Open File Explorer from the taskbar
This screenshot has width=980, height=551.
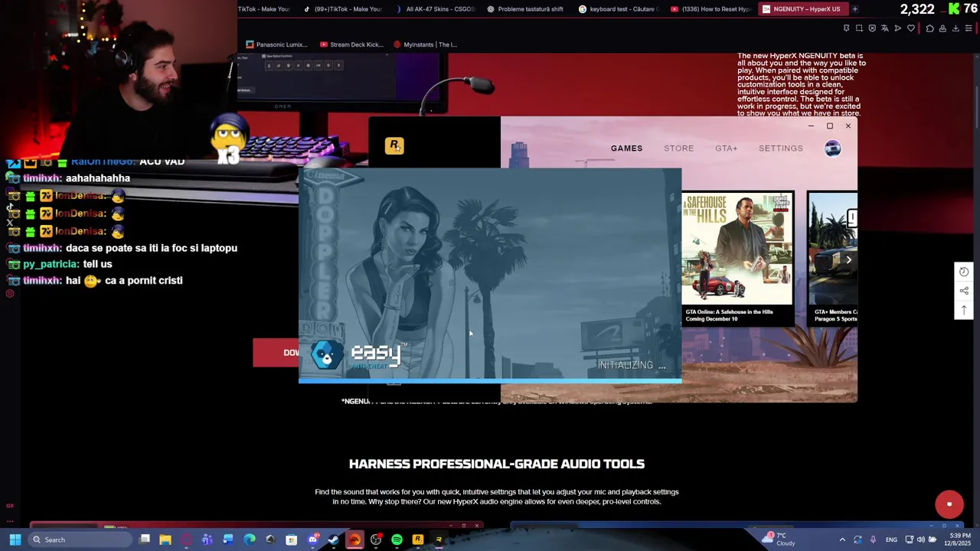coord(165,540)
